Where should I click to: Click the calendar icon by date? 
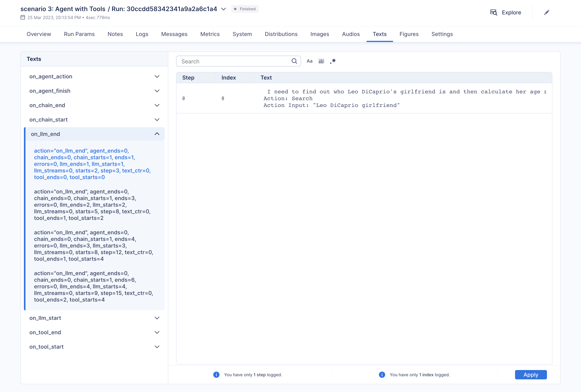pyautogui.click(x=23, y=17)
